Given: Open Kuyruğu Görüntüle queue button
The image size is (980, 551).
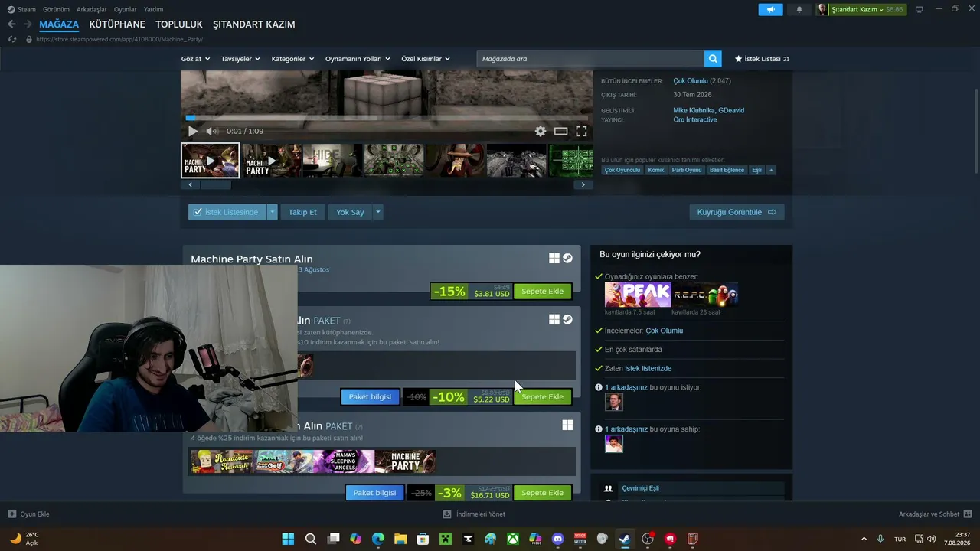Looking at the screenshot, I should coord(737,212).
